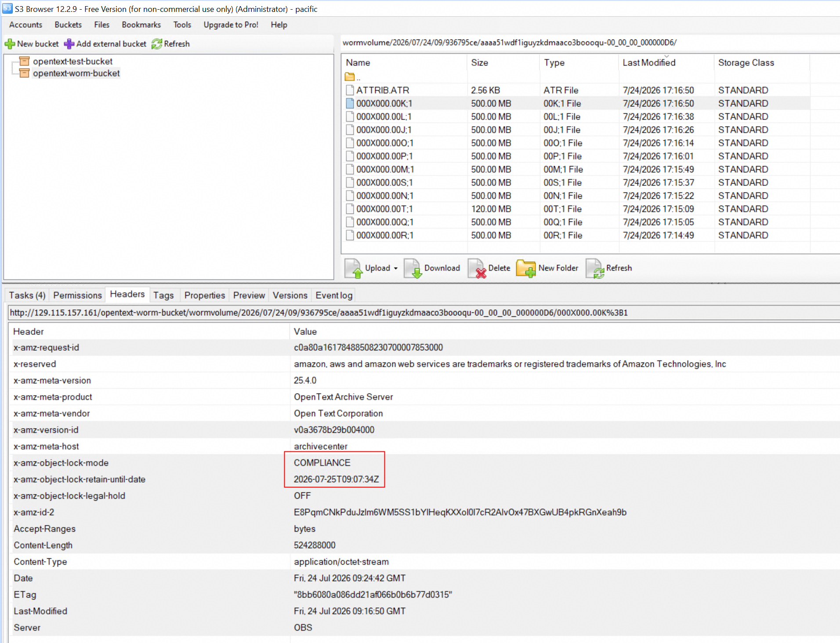Click the New bucket plus icon
Viewport: 840px width, 643px height.
10,44
